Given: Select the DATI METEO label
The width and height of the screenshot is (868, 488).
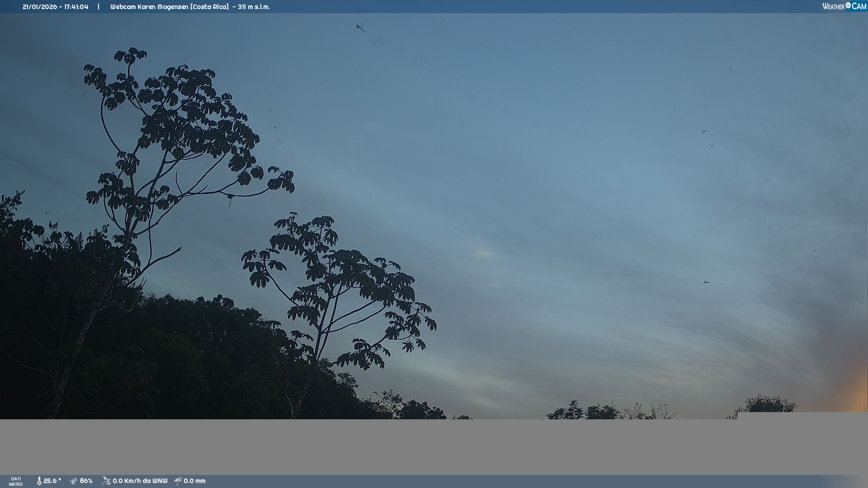Looking at the screenshot, I should pos(16,481).
